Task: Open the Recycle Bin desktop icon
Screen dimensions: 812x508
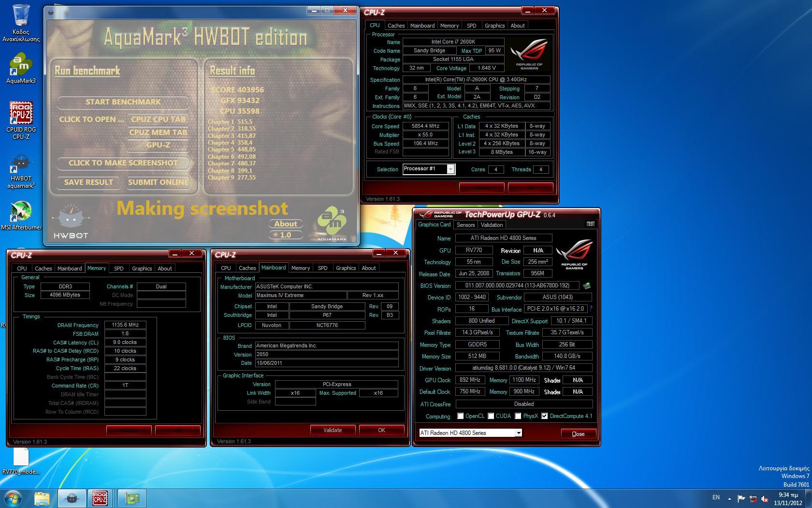Action: tap(21, 23)
